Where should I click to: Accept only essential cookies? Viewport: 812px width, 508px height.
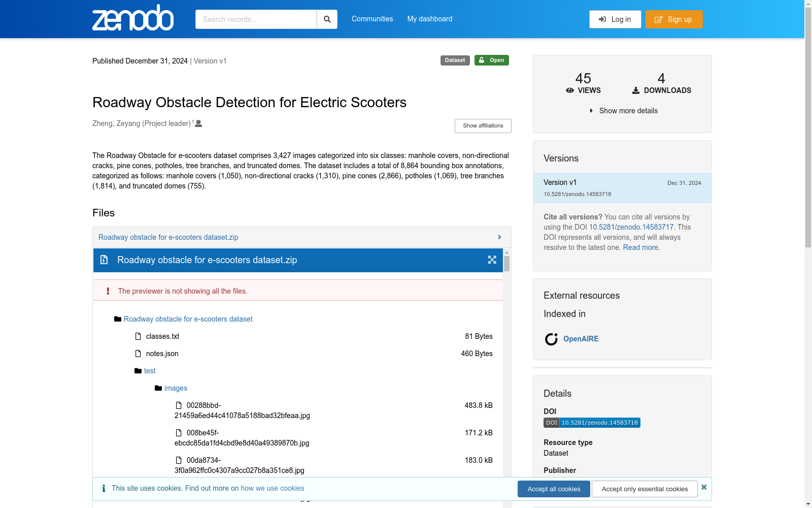click(x=645, y=489)
